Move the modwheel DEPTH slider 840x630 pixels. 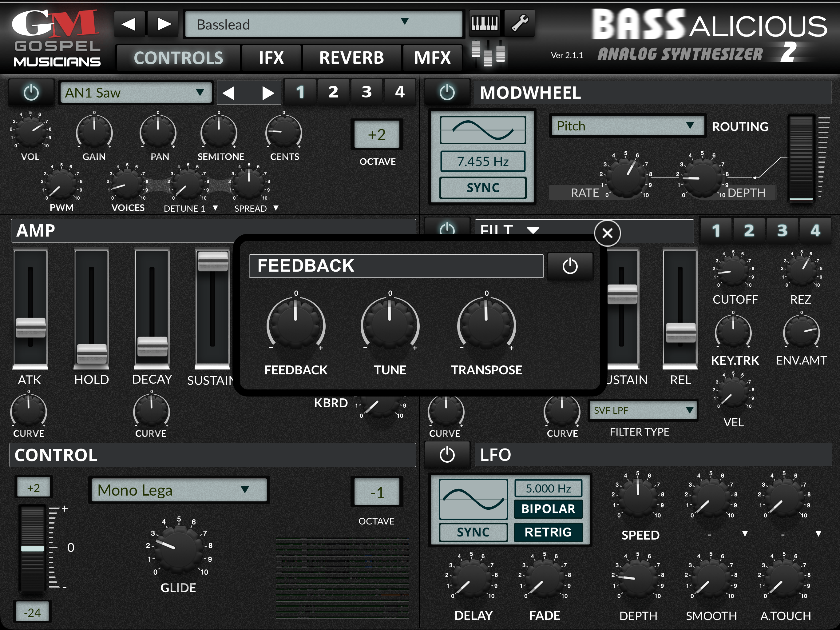pos(801,160)
